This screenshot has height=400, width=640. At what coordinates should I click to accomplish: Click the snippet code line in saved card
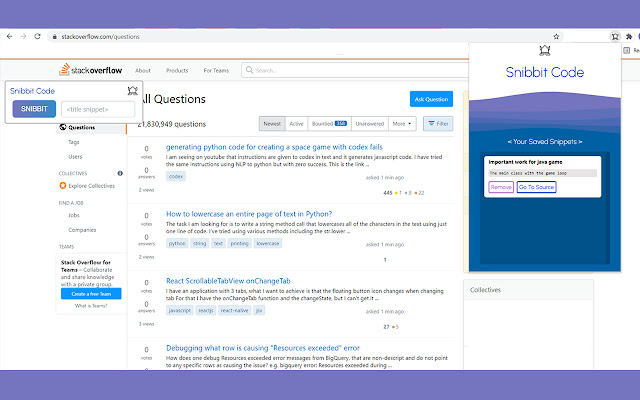(542, 173)
